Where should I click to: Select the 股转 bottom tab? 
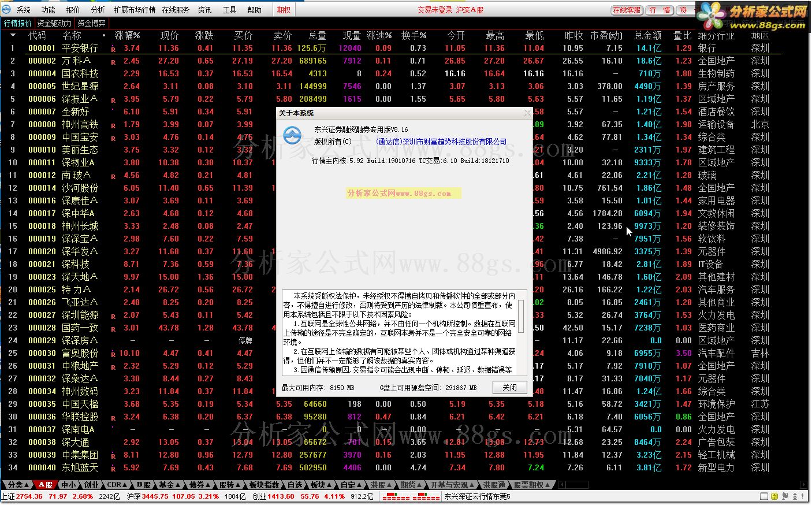230,485
